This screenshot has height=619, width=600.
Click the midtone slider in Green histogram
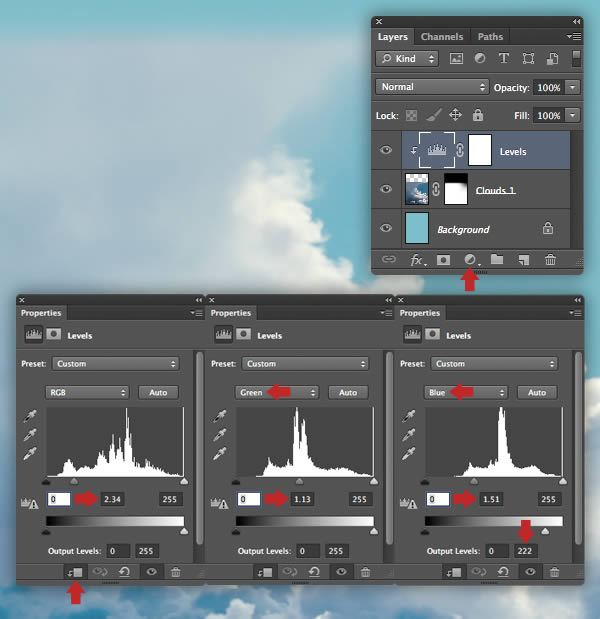pyautogui.click(x=299, y=481)
